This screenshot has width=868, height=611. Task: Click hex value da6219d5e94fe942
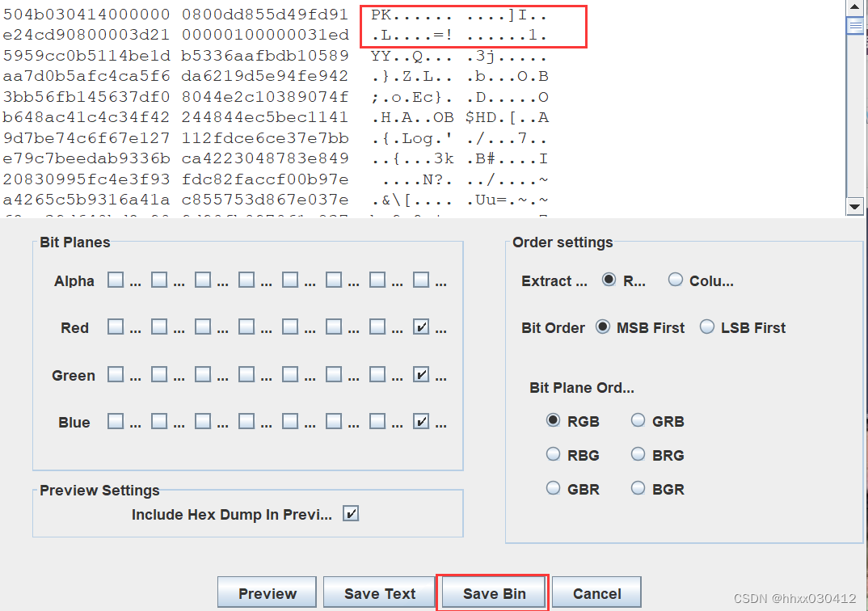click(265, 76)
